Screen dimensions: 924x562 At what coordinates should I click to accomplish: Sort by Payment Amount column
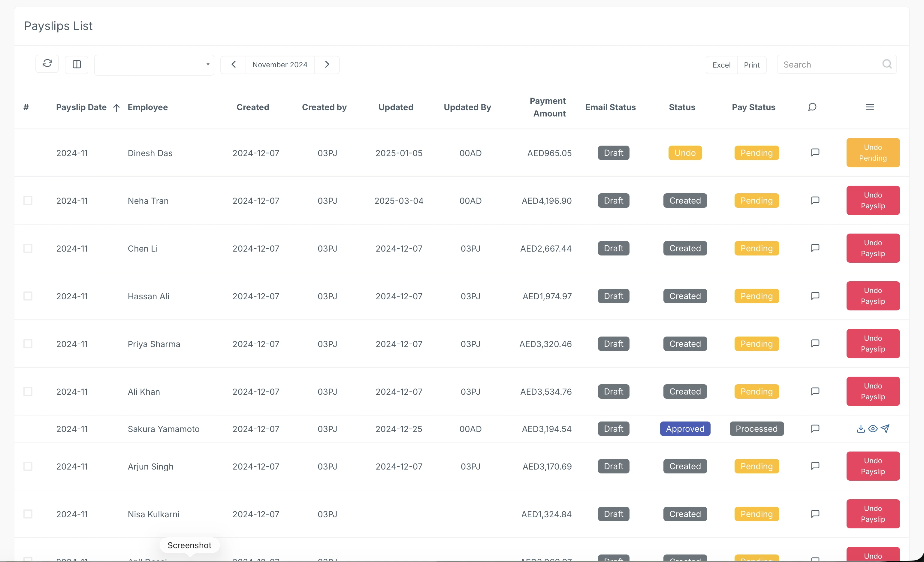pos(548,107)
